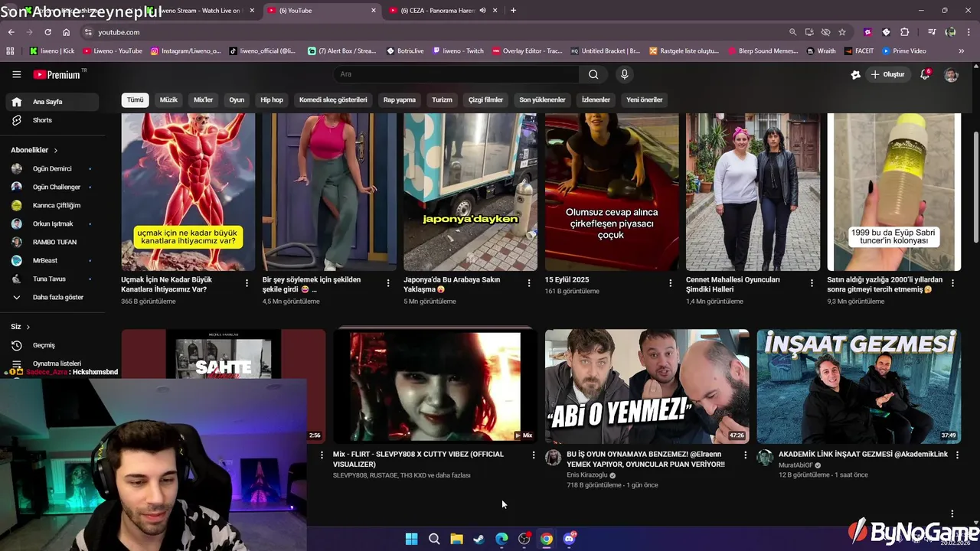The width and height of the screenshot is (980, 551).
Task: Open the Ogün Demirci channel
Action: (x=52, y=168)
